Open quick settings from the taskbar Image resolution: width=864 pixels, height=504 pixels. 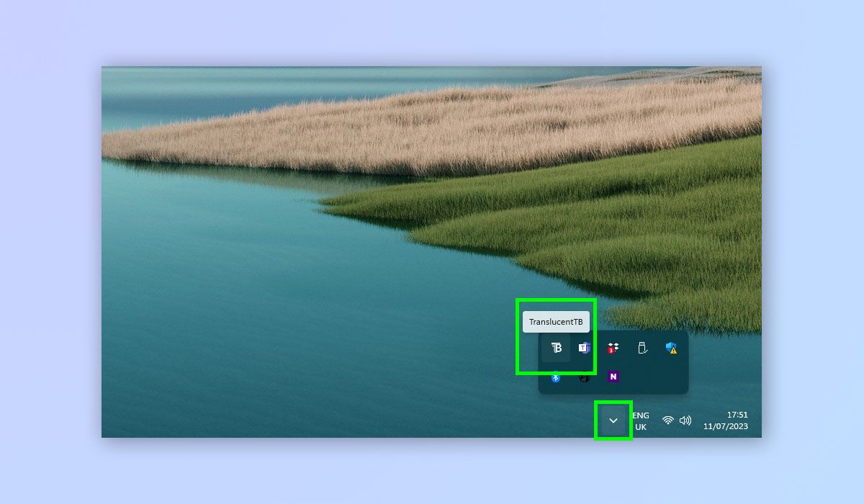point(675,420)
